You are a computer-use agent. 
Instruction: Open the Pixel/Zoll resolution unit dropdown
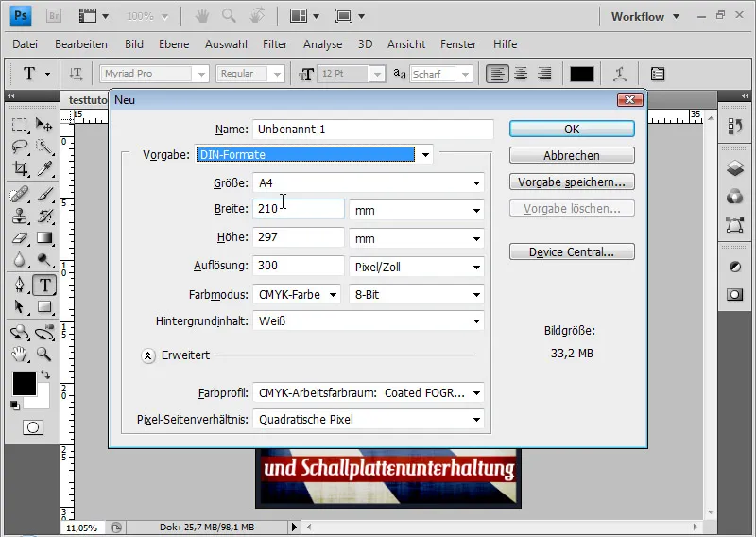pos(417,267)
